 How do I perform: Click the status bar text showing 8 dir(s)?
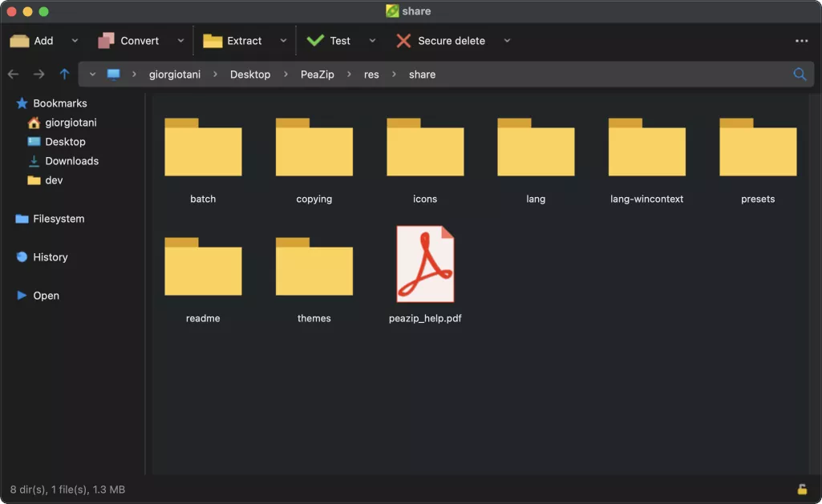67,490
